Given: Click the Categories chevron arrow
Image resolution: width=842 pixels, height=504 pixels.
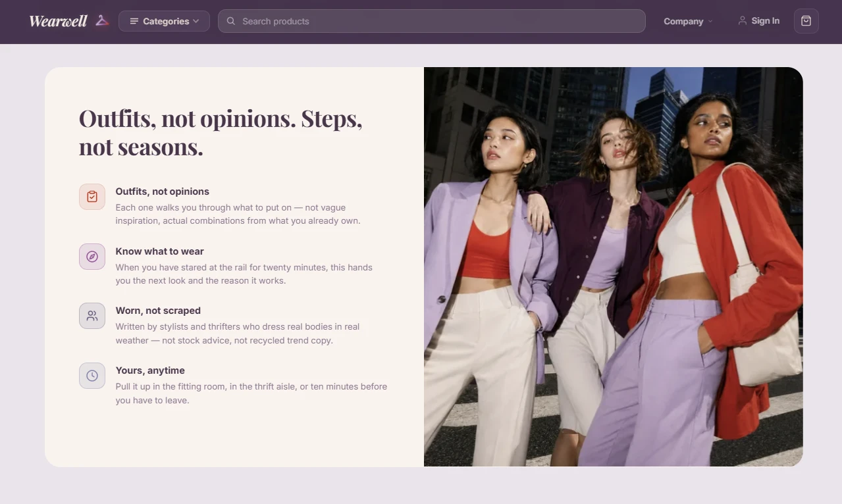Looking at the screenshot, I should (196, 21).
